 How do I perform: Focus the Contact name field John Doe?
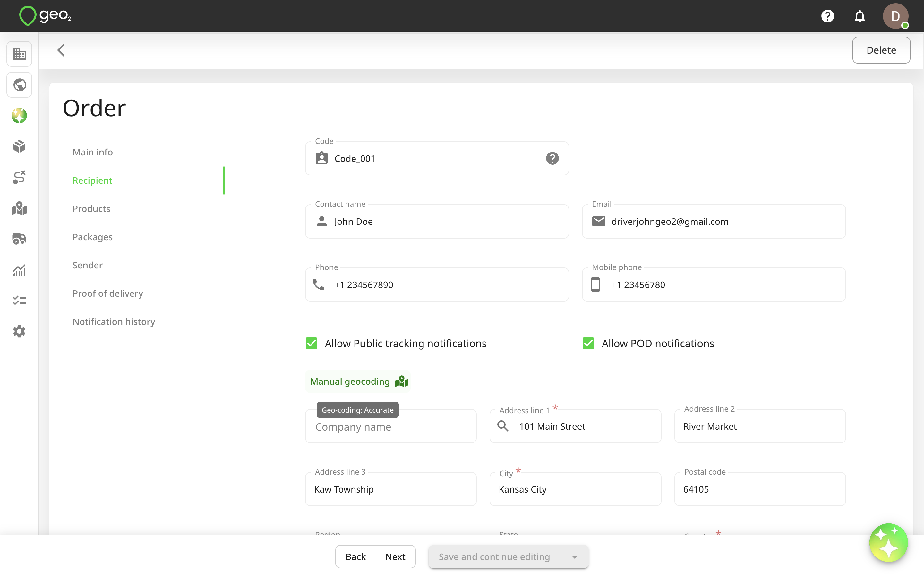tap(437, 221)
